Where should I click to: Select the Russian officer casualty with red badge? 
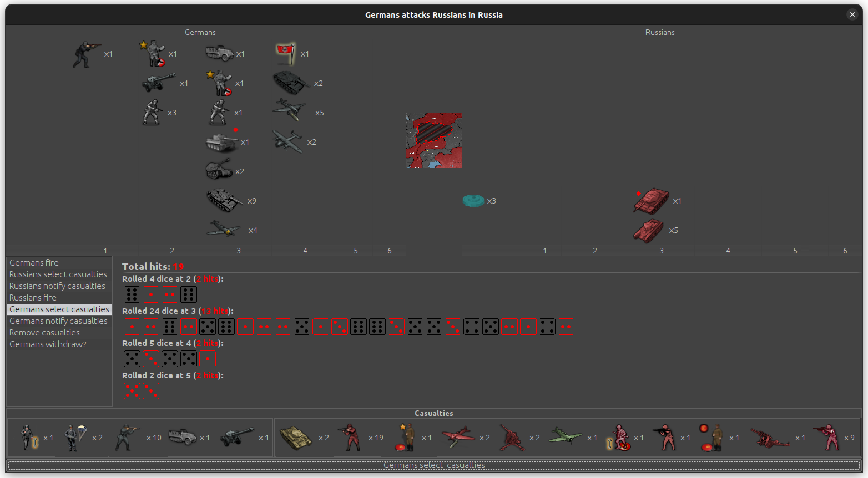(x=711, y=438)
